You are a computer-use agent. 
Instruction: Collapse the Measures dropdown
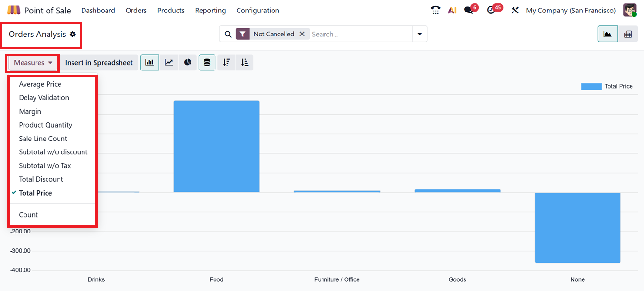(33, 63)
